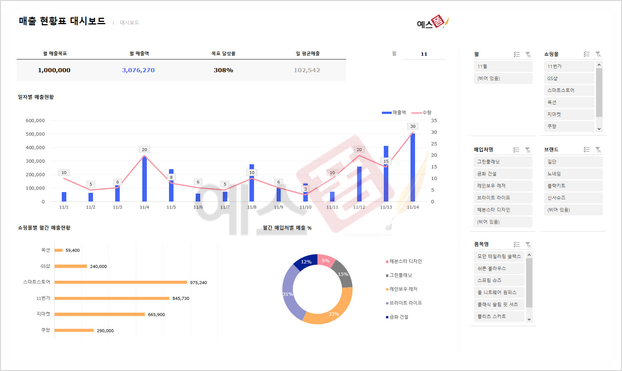The height and width of the screenshot is (371, 622).
Task: Select (비어 있음) in the 브랜드 slicer
Action: click(x=573, y=210)
